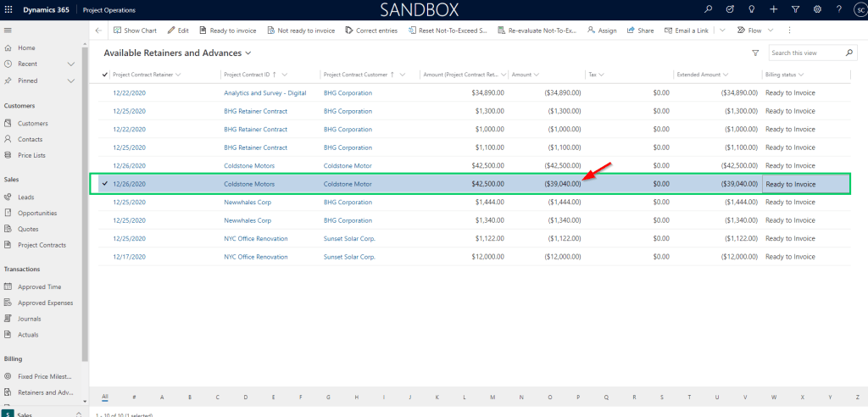Click the filter funnel icon beside the view search

[x=755, y=53]
